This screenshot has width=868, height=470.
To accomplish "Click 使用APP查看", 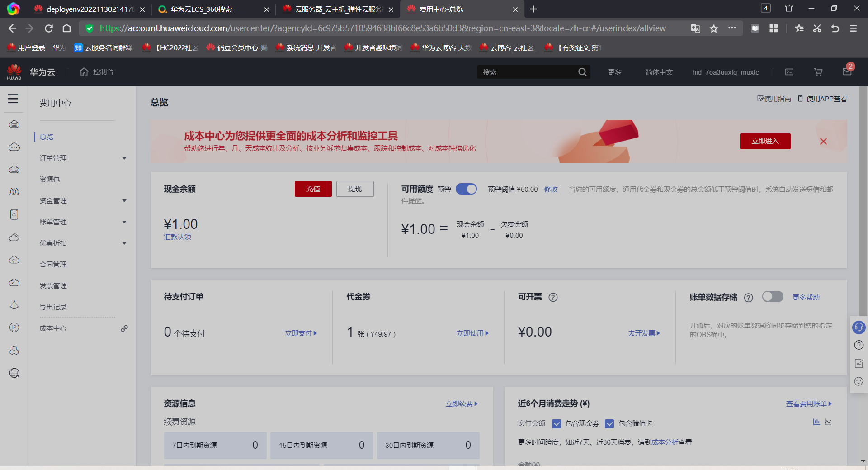I will [x=822, y=99].
